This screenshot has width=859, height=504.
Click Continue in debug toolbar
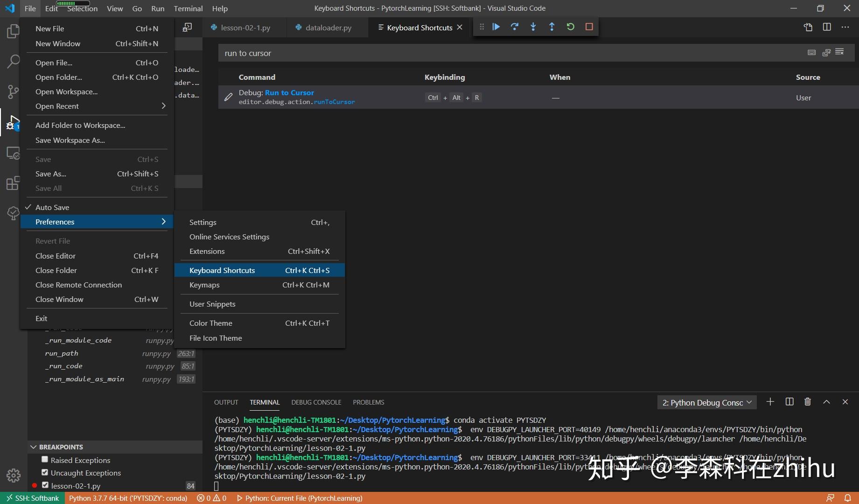pyautogui.click(x=496, y=27)
